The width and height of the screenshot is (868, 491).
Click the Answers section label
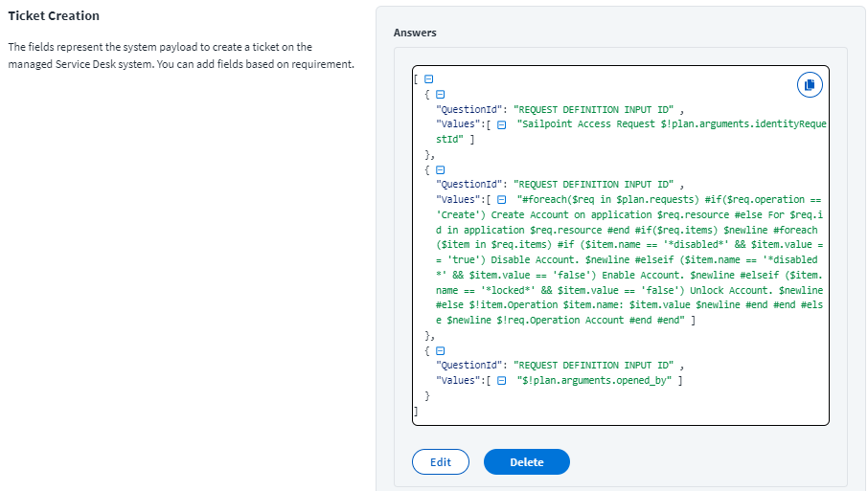pos(415,33)
